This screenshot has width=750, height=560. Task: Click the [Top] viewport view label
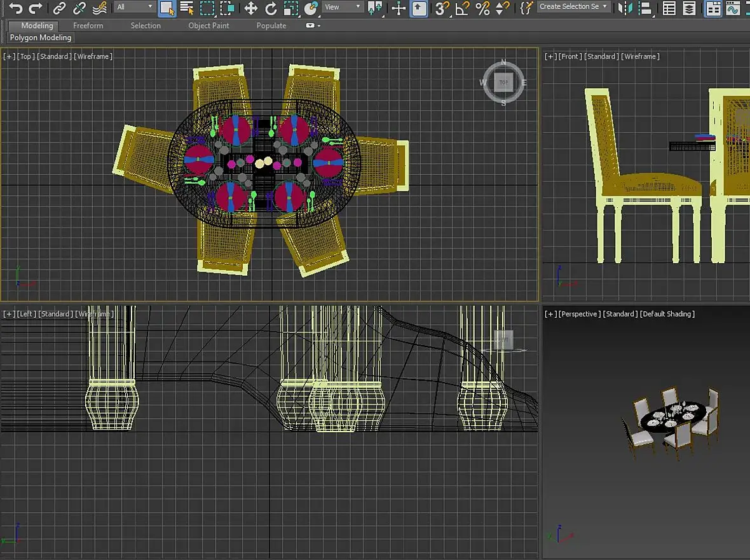click(x=26, y=57)
